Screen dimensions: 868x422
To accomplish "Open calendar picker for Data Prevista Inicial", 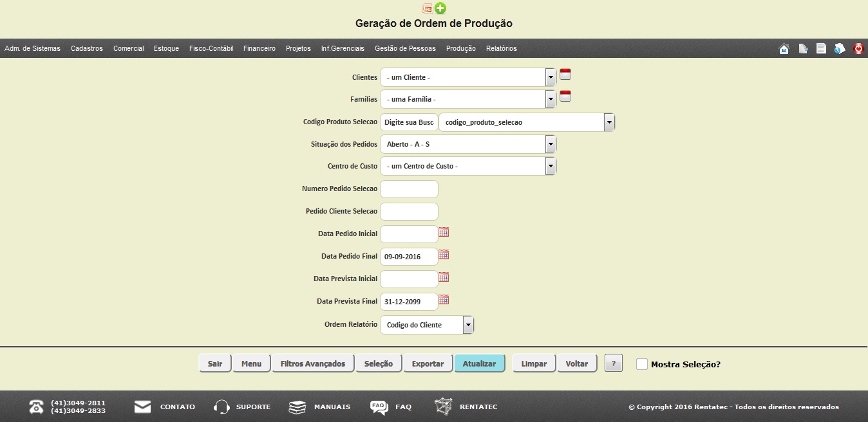I will 444,277.
